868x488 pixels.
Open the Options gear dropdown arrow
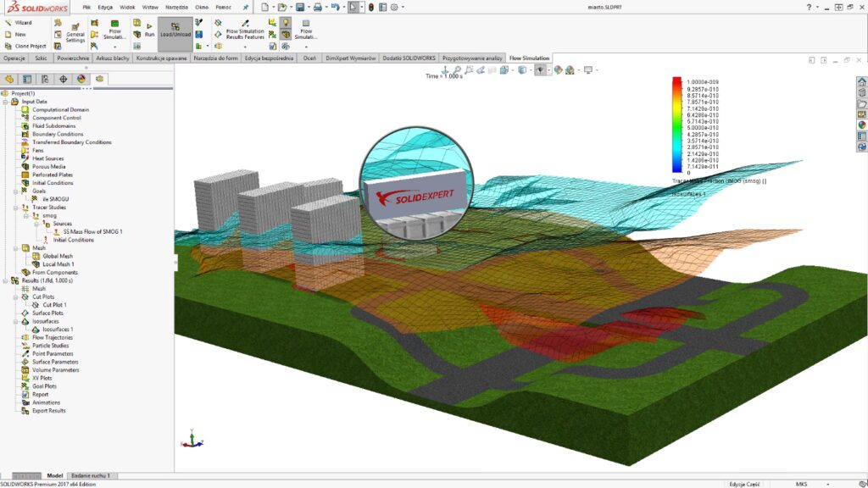click(x=401, y=7)
